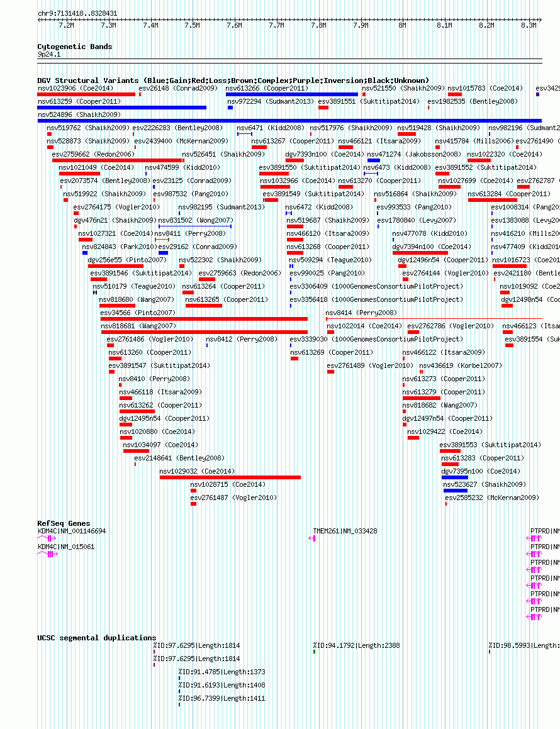Open variant esv1982535 (Bentley2008)
The height and width of the screenshot is (729, 560).
[x=473, y=101]
